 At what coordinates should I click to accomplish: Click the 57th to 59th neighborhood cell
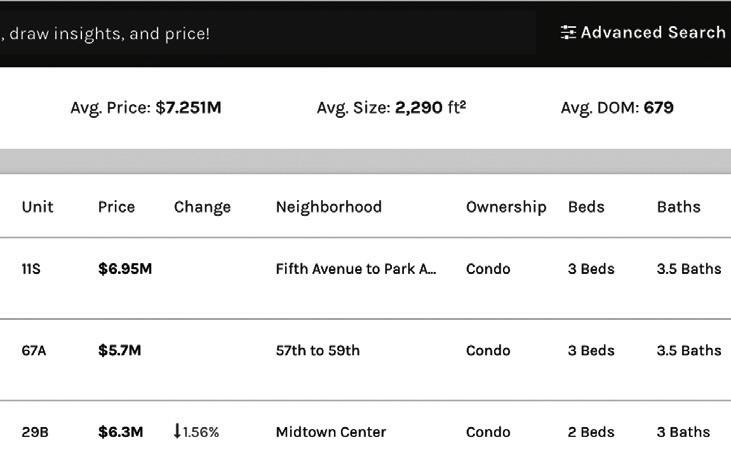317,351
